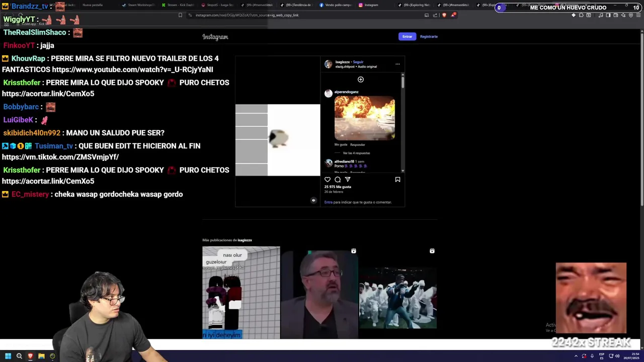Open Windows taskbar search
The height and width of the screenshot is (362, 644).
pos(19,356)
